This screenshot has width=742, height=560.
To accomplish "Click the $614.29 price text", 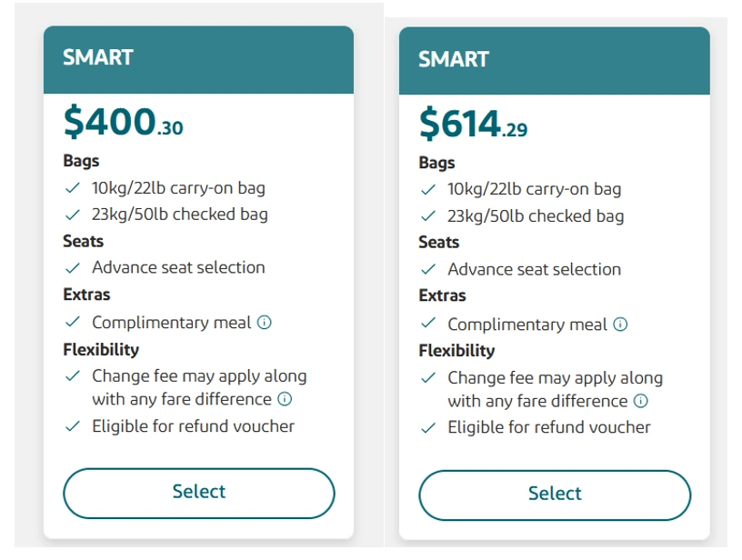I will click(x=473, y=123).
